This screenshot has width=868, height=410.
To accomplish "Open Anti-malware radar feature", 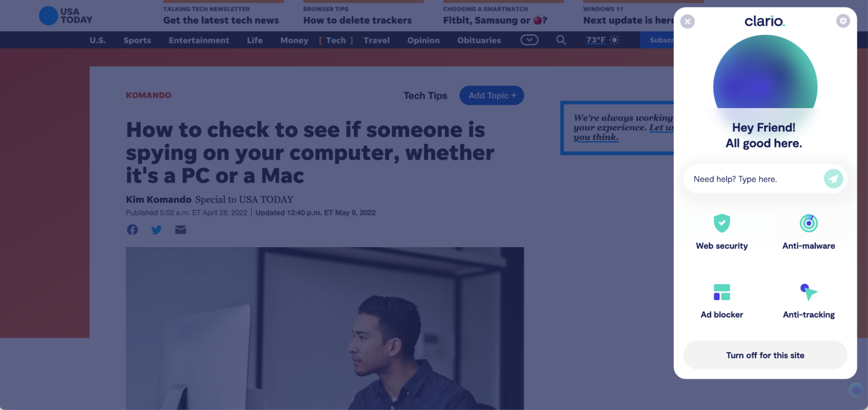I will click(x=809, y=232).
